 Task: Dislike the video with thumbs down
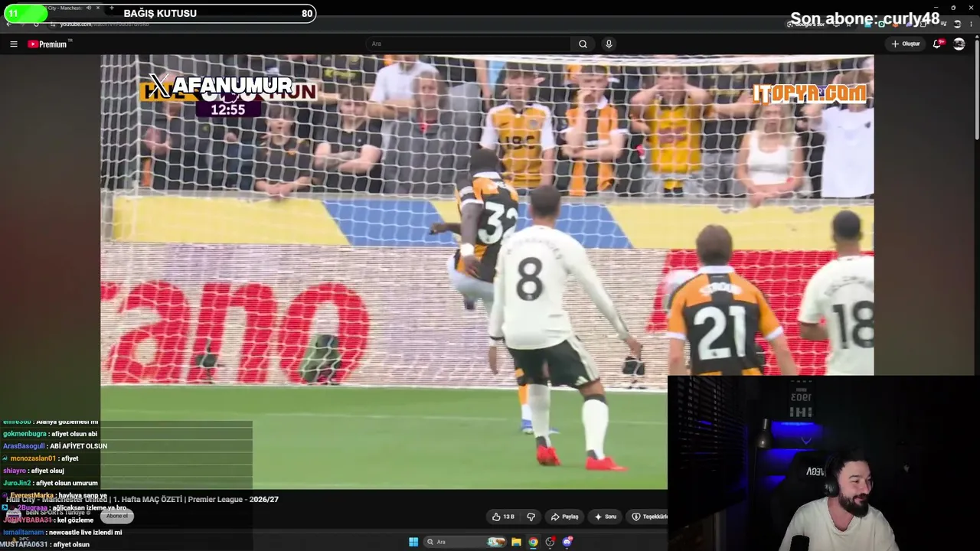531,517
